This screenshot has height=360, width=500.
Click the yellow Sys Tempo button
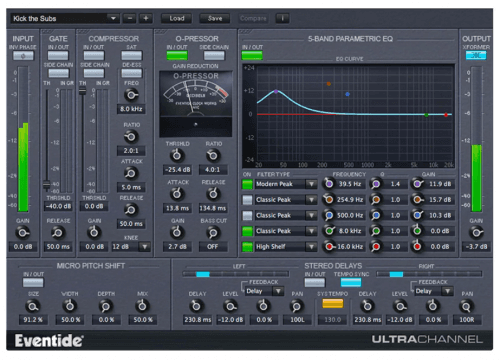pos(333,303)
